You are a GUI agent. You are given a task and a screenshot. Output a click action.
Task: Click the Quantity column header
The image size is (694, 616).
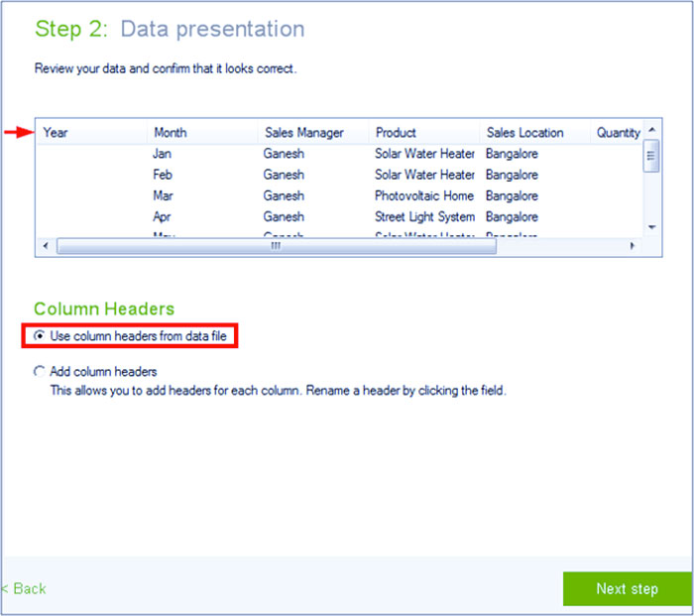pyautogui.click(x=617, y=132)
